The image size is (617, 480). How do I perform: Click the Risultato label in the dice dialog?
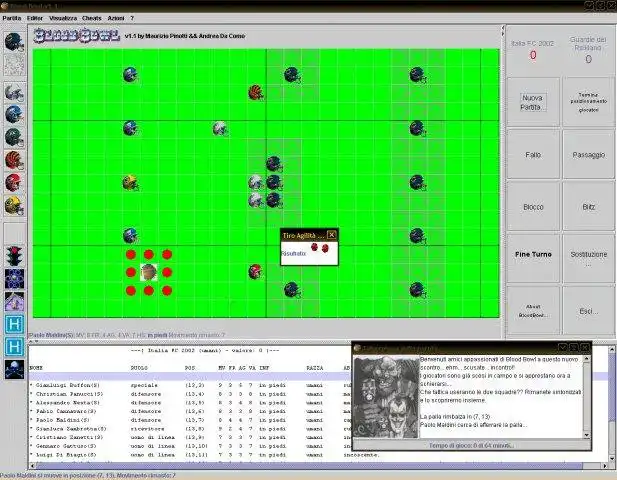(294, 254)
